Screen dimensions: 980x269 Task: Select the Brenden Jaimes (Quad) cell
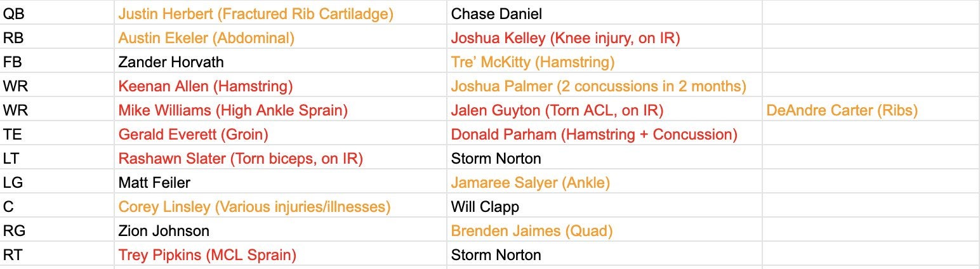pyautogui.click(x=531, y=231)
